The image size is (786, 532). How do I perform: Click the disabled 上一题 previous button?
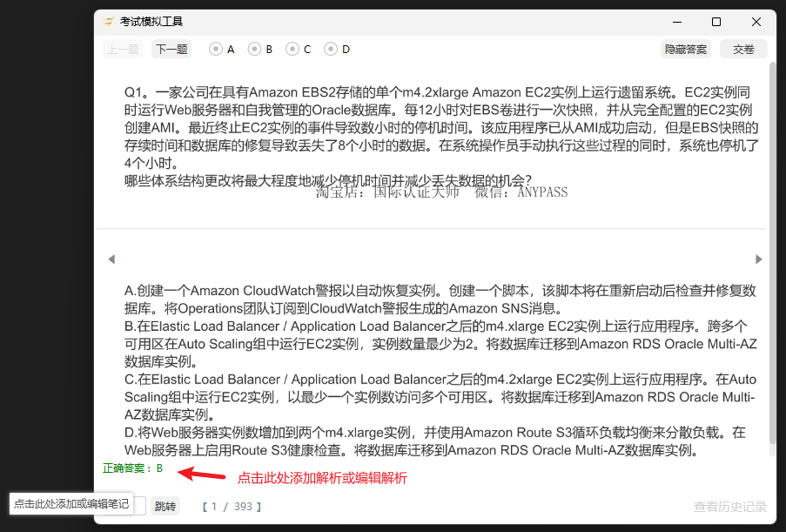tap(123, 49)
